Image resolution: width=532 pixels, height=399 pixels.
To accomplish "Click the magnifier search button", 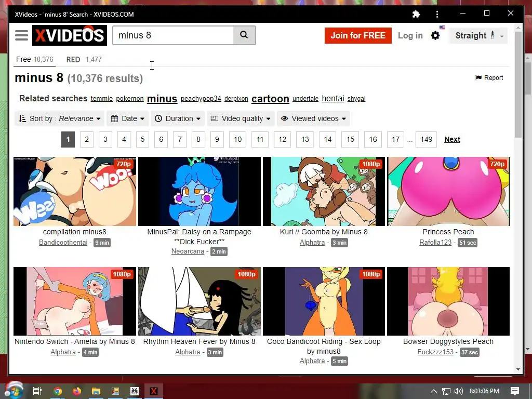I will click(x=244, y=35).
